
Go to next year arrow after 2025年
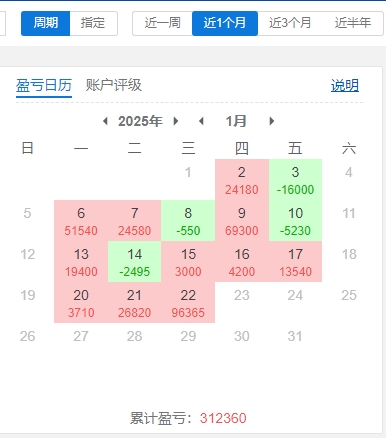pos(176,121)
